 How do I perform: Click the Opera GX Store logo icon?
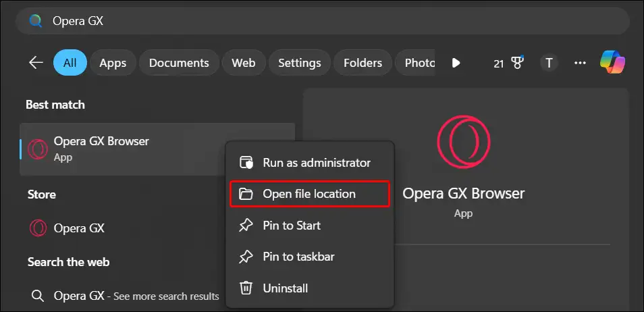pos(38,228)
